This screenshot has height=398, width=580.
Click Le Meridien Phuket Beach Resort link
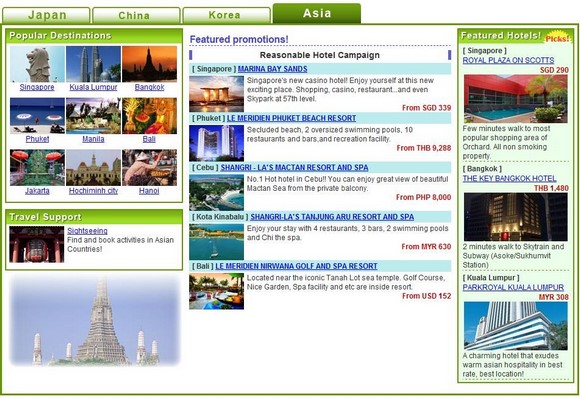click(x=291, y=118)
